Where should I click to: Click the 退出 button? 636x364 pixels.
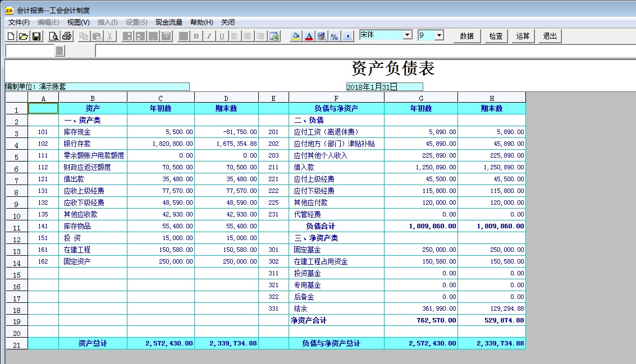click(550, 36)
